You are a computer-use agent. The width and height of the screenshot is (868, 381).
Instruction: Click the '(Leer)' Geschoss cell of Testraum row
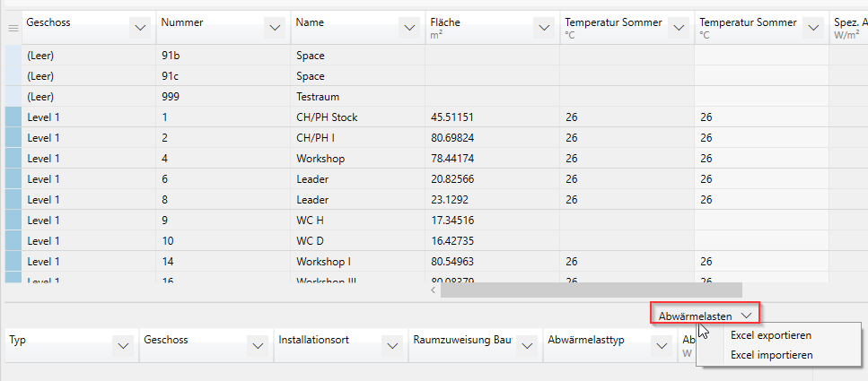[89, 97]
